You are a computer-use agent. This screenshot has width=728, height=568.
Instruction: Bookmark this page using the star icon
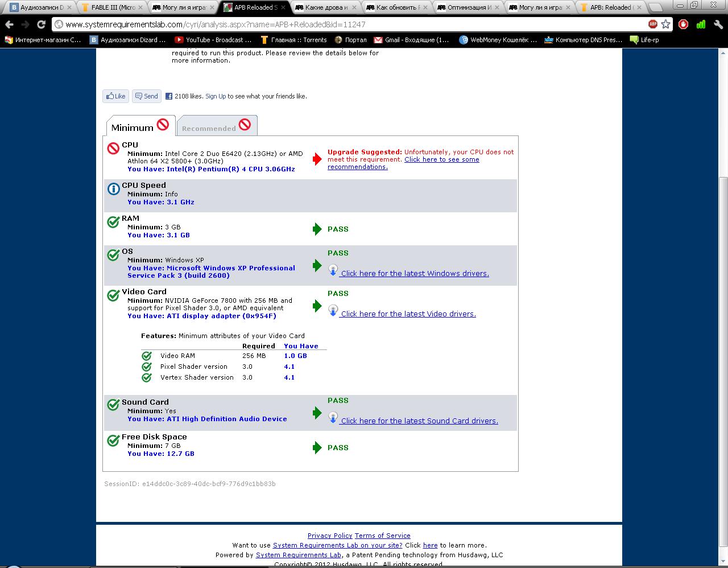tap(665, 24)
